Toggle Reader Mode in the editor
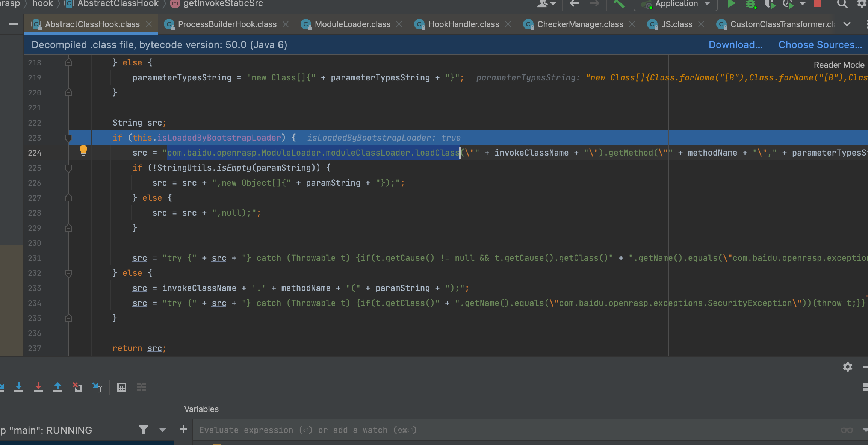 [x=839, y=65]
